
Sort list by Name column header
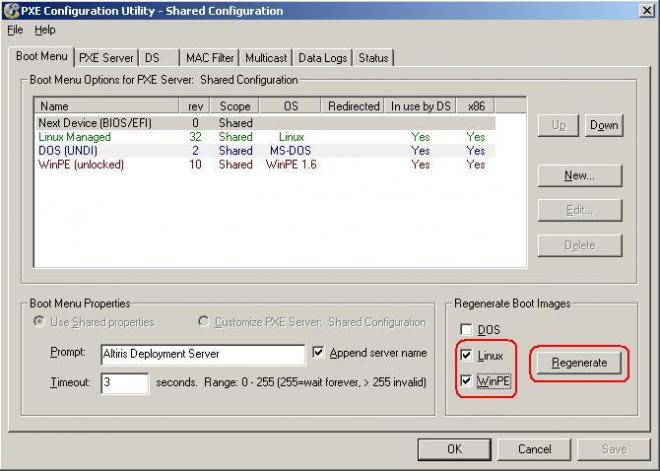point(107,106)
